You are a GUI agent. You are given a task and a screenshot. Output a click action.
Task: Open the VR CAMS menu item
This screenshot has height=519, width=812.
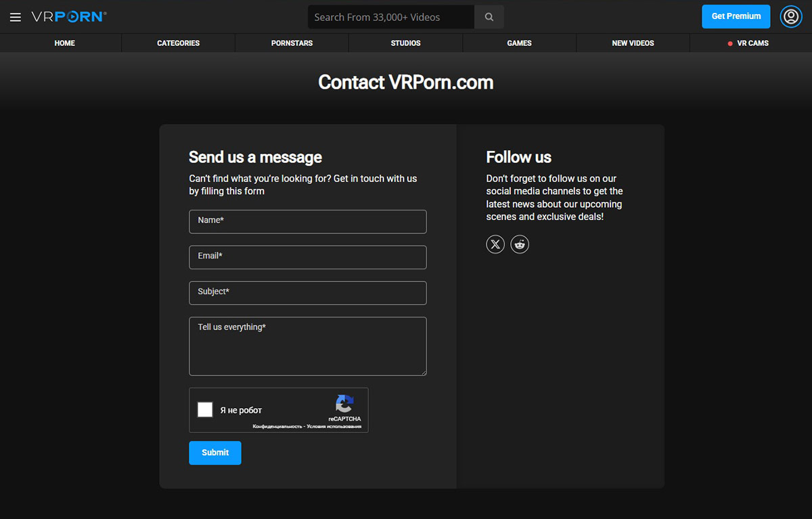click(x=747, y=43)
